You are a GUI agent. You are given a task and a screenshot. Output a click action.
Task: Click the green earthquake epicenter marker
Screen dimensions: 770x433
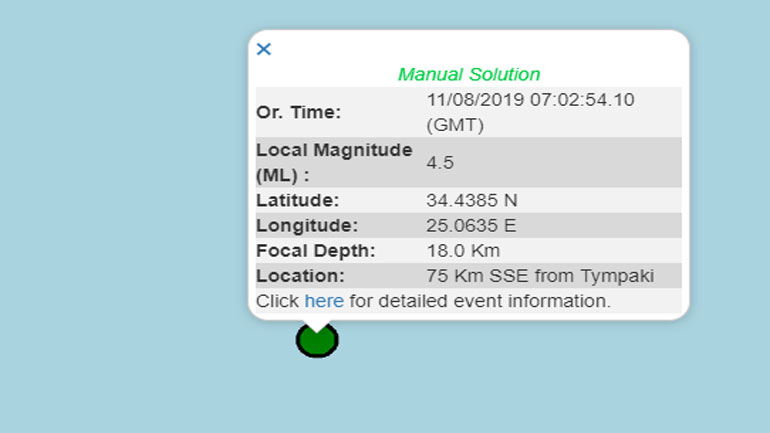pyautogui.click(x=317, y=342)
